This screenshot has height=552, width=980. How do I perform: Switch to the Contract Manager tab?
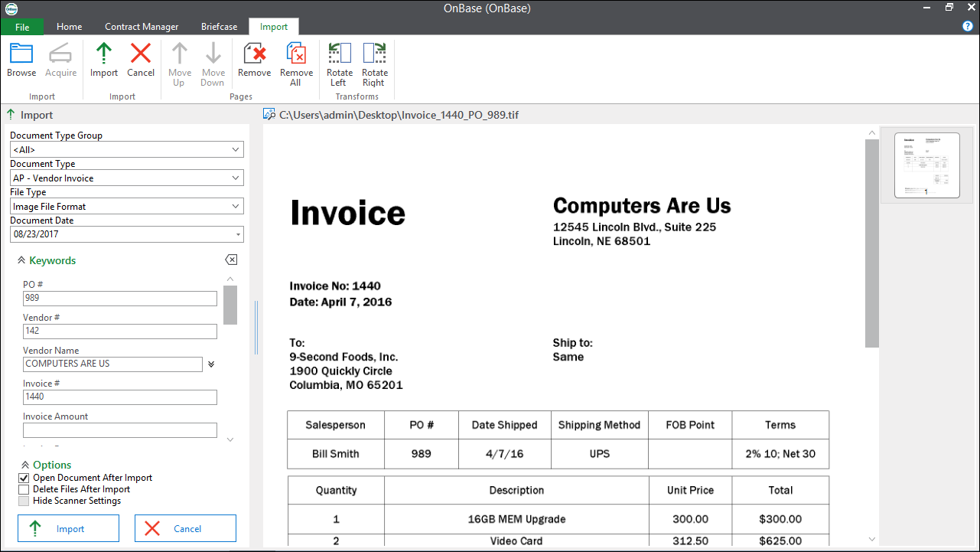(x=142, y=27)
